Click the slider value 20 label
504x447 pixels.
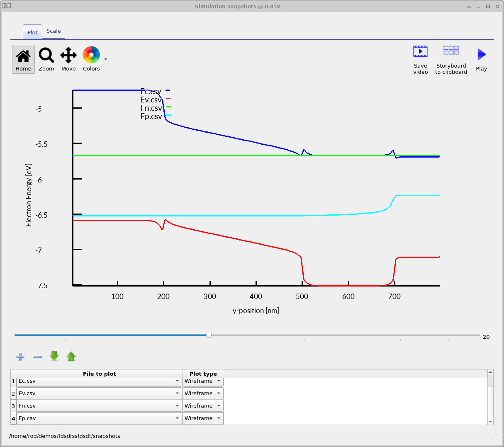(x=486, y=337)
